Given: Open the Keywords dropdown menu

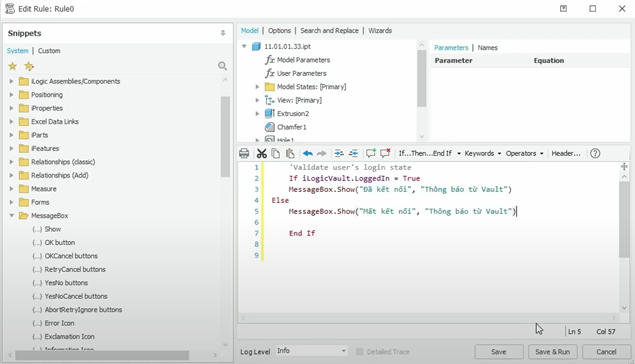Looking at the screenshot, I should coord(483,153).
